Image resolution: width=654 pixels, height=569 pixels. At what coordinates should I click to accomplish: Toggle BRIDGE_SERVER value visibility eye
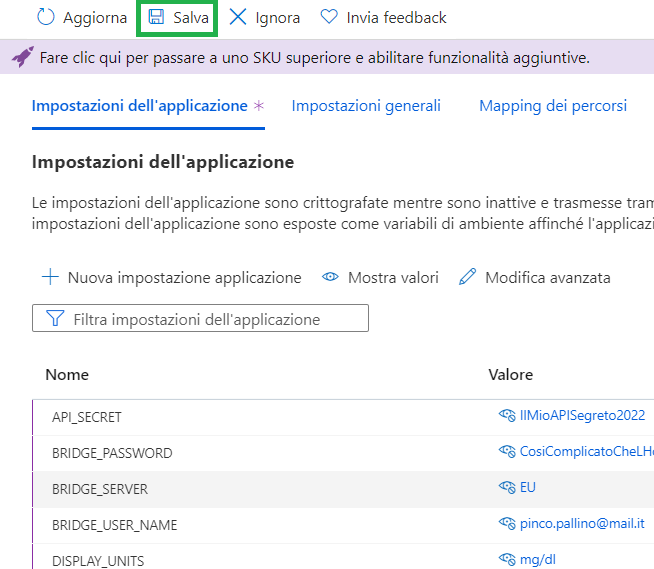coord(507,487)
